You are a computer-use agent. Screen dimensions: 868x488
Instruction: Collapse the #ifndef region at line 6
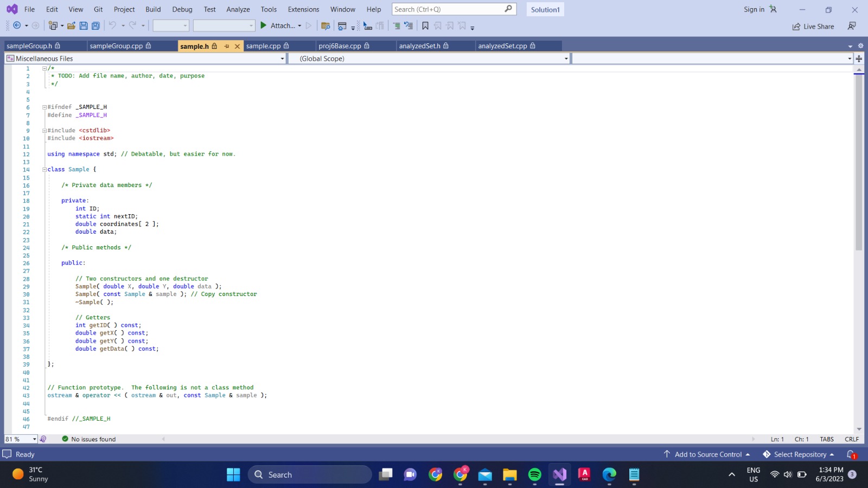[44, 107]
